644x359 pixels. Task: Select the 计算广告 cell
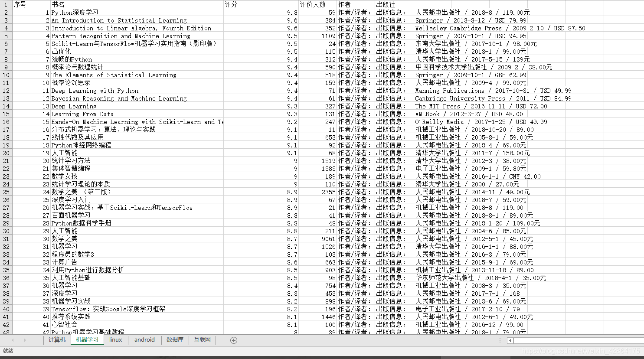point(137,262)
